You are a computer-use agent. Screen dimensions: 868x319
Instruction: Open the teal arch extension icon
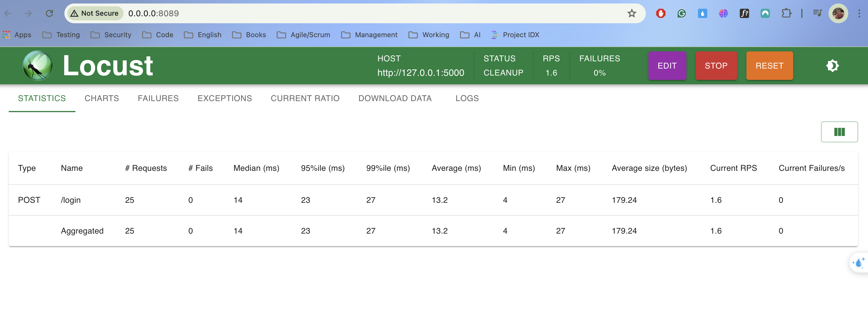(765, 13)
